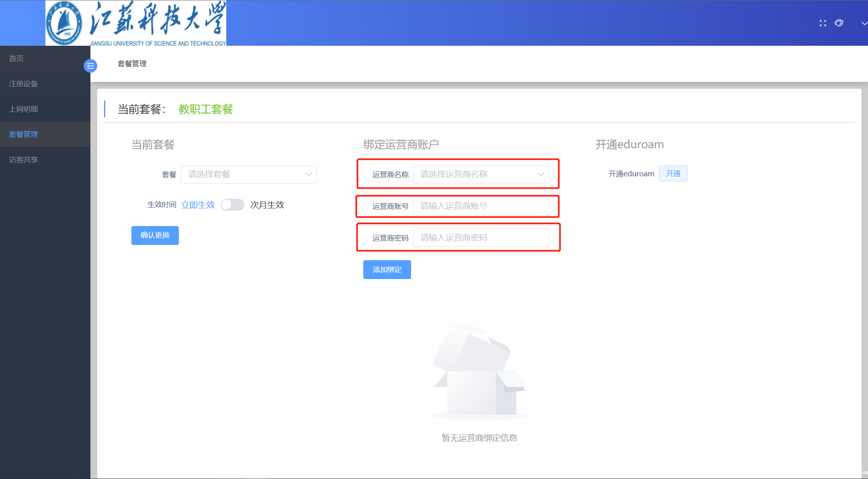The width and height of the screenshot is (868, 479).
Task: Select the 立即生效 option label
Action: point(198,205)
